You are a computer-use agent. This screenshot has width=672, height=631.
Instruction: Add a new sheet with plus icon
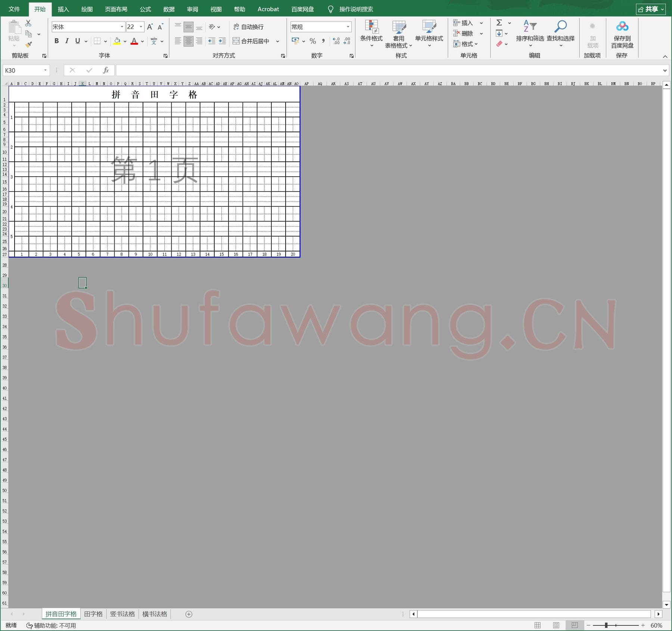(189, 614)
